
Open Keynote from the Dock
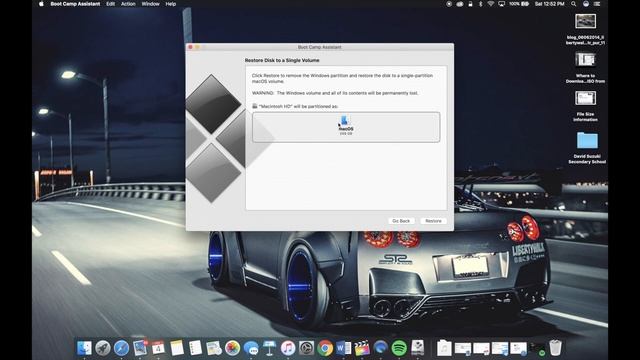point(269,348)
